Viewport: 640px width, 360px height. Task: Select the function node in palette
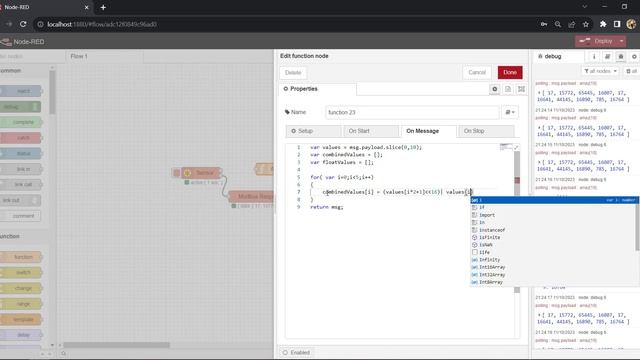pyautogui.click(x=20, y=257)
